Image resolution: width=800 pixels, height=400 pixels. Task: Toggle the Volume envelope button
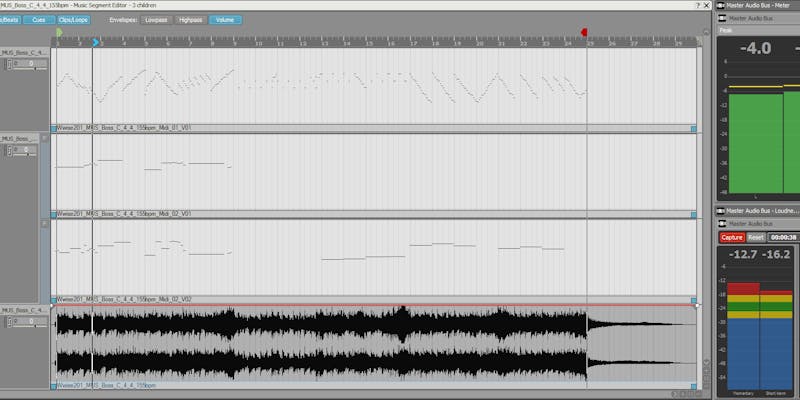(225, 19)
